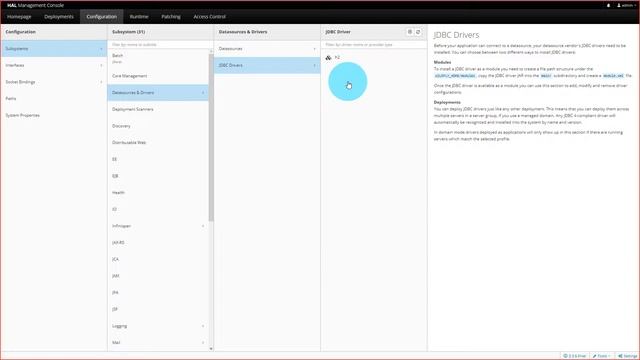
Task: Open Settings in the footer
Action: coord(628,356)
